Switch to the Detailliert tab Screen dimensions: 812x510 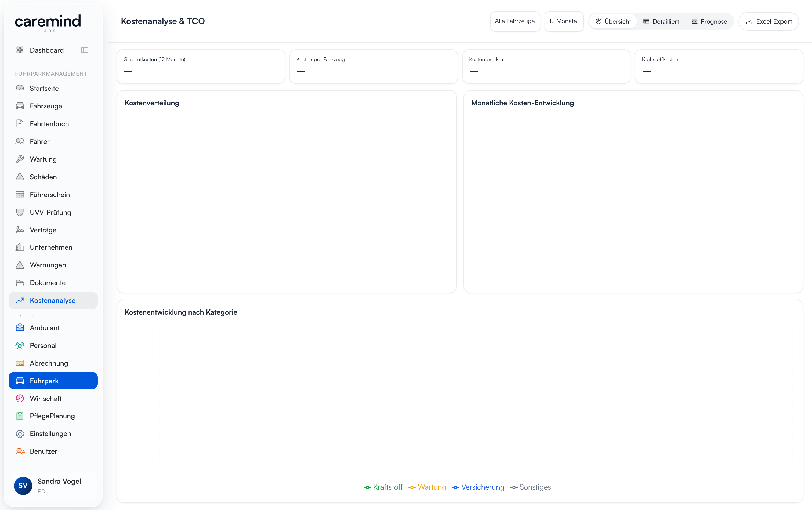pyautogui.click(x=661, y=21)
